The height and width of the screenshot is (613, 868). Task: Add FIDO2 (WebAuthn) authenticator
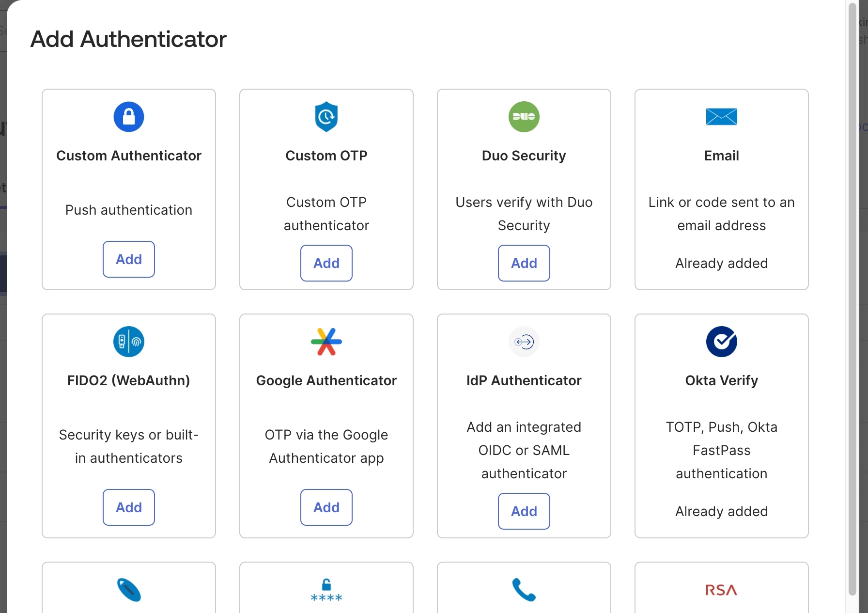click(129, 507)
